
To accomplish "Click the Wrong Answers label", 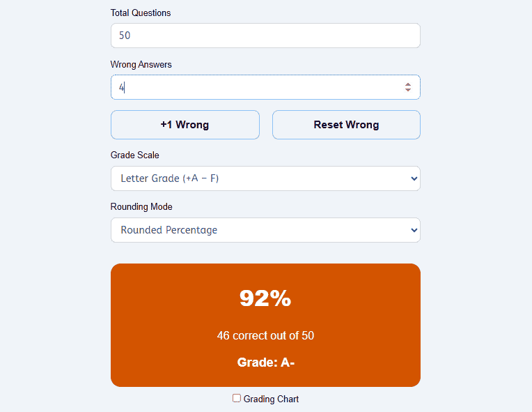I will [x=141, y=64].
